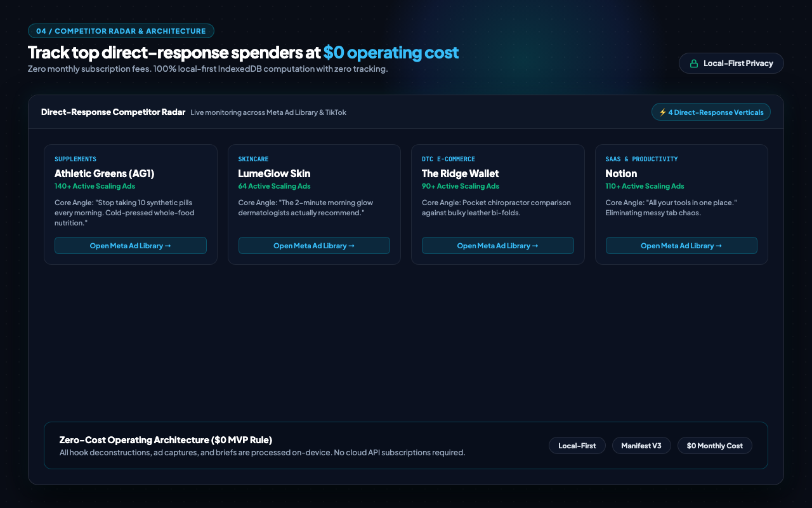
Task: Click the LumeGlow Skin core angle description
Action: [306, 208]
